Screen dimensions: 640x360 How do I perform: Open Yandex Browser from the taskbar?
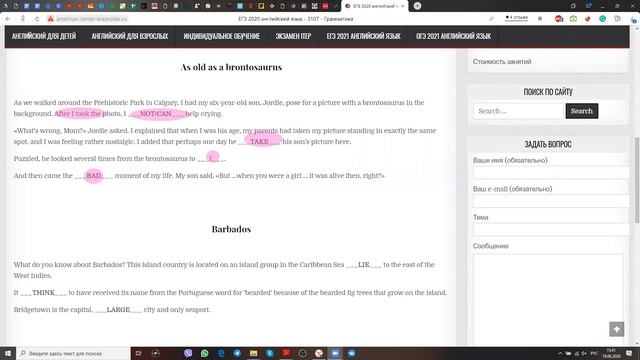click(319, 353)
